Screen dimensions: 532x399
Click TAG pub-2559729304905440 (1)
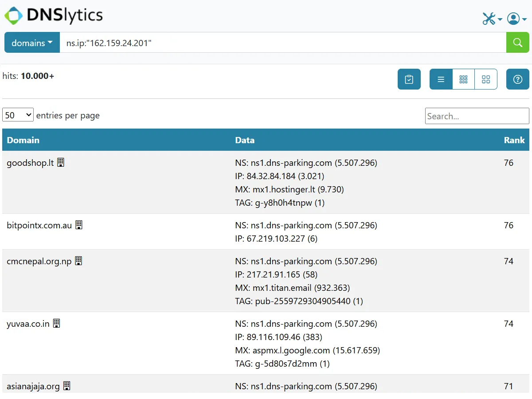[299, 301]
